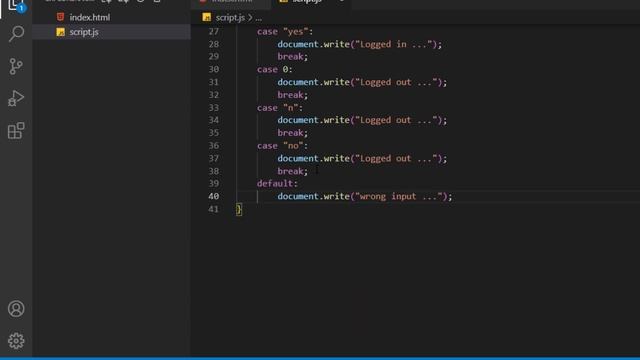Click line number 36 in the gutter

[213, 146]
